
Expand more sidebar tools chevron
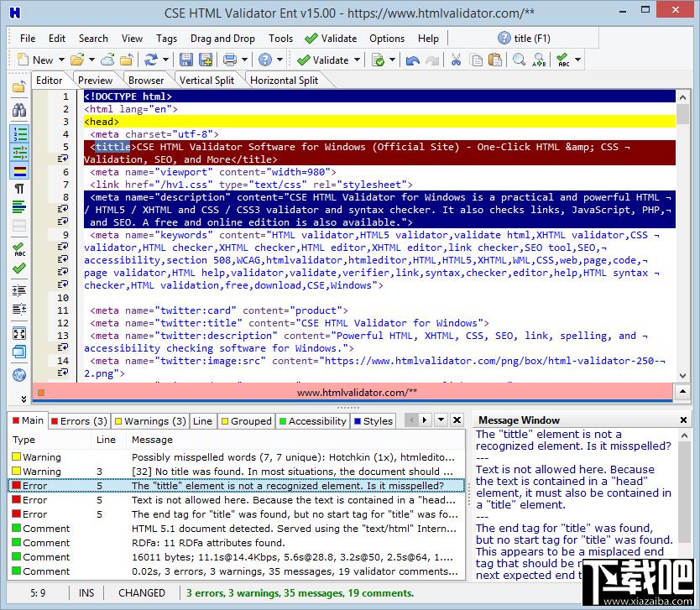pyautogui.click(x=24, y=399)
